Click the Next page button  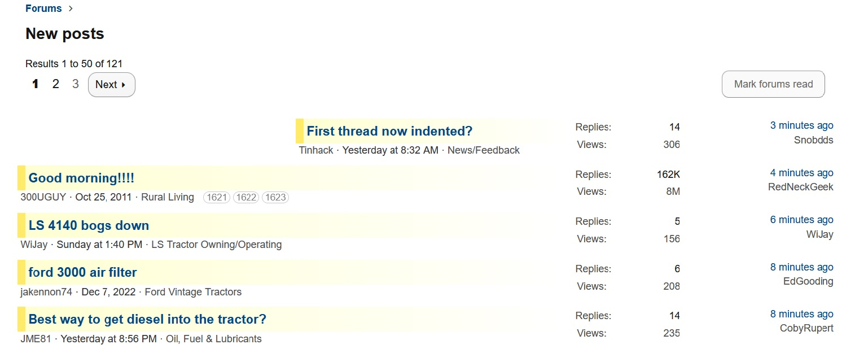[111, 85]
